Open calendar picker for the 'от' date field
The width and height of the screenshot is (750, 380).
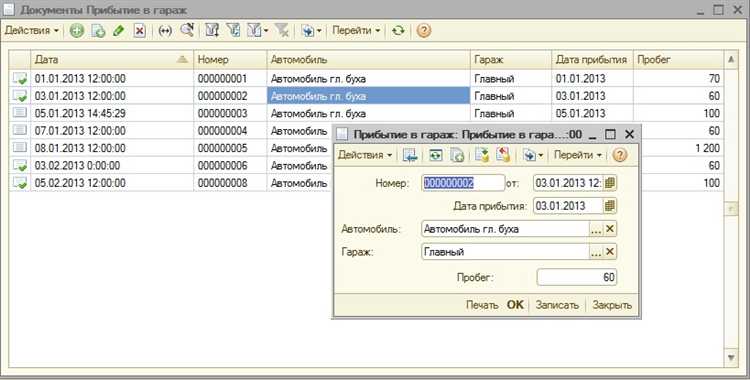(609, 183)
